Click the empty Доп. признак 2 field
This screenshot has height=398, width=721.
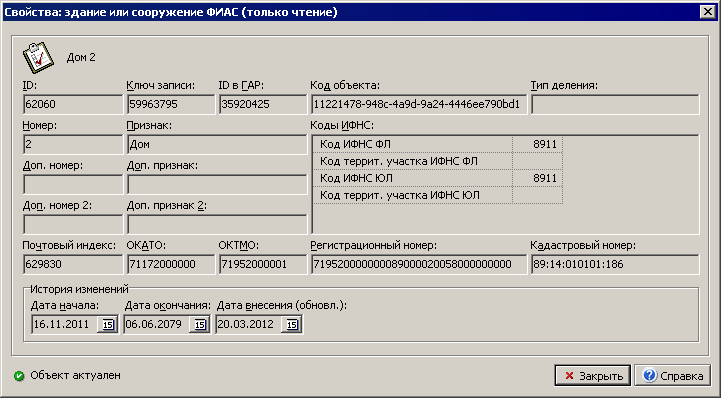point(217,224)
